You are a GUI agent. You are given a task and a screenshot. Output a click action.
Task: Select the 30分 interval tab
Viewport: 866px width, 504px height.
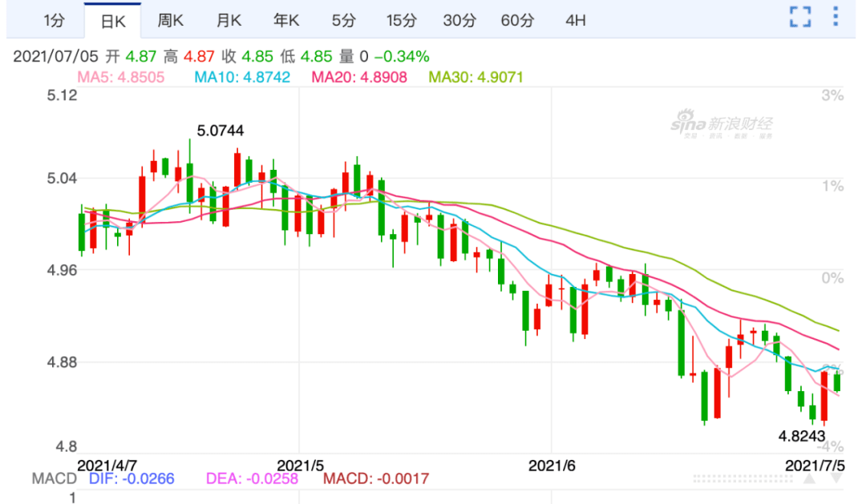[x=459, y=21]
